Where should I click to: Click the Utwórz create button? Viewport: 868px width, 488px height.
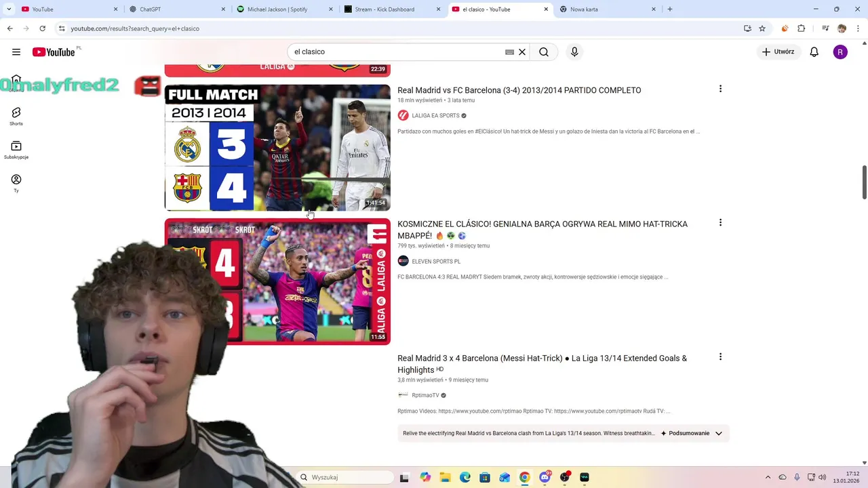pyautogui.click(x=778, y=52)
